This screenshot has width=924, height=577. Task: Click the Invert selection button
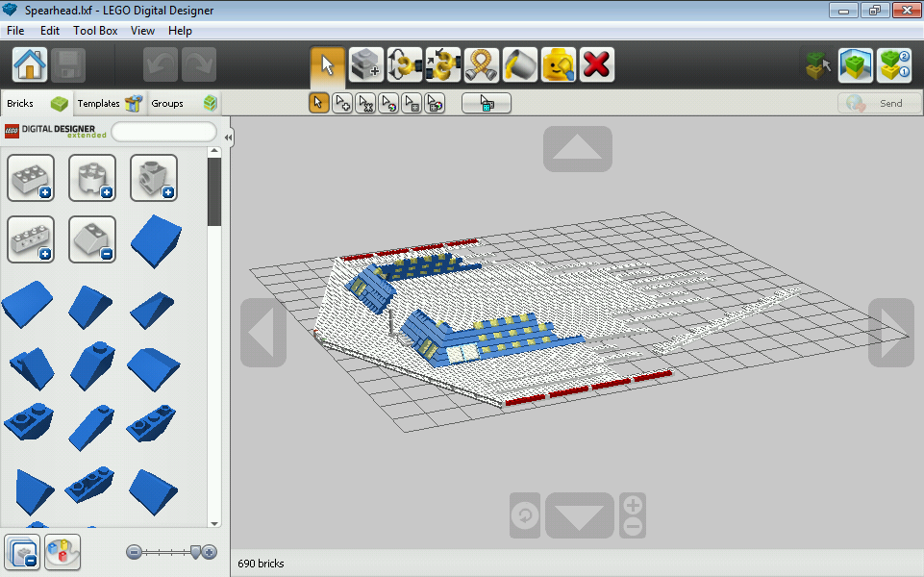487,103
